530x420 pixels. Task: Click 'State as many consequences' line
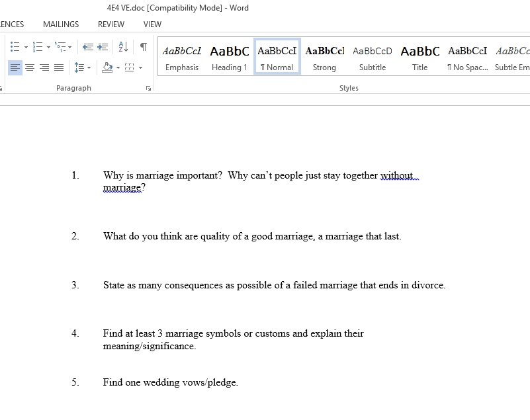(274, 285)
